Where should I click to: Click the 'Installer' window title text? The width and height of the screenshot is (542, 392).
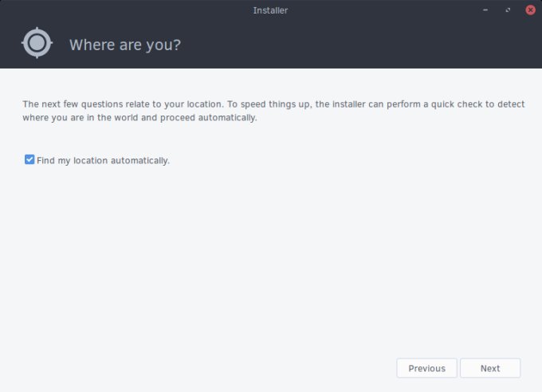(270, 10)
